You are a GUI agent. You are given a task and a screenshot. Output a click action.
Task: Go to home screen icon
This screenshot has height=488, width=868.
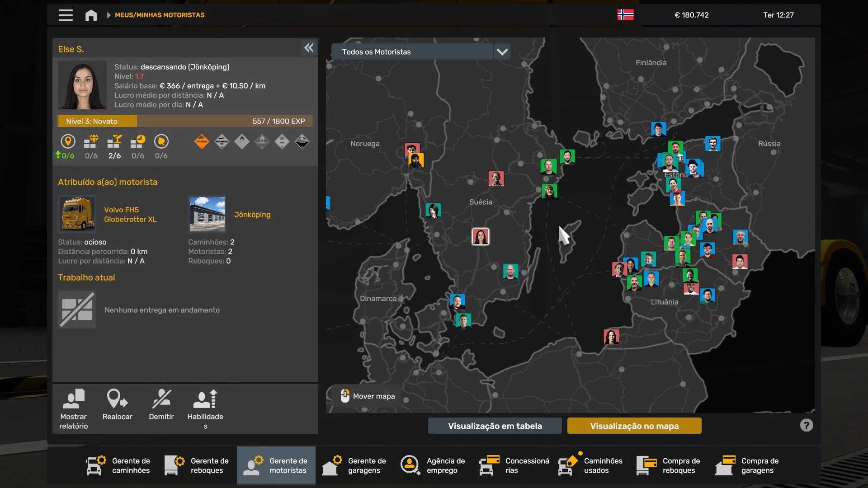tap(91, 15)
